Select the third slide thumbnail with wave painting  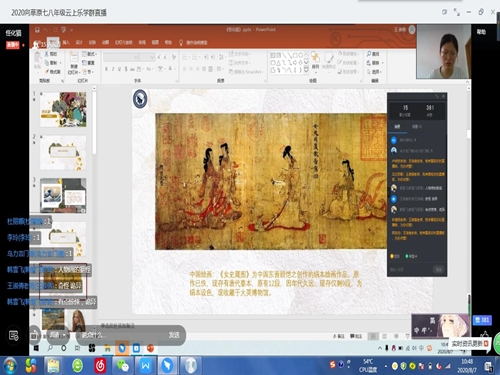[63, 195]
